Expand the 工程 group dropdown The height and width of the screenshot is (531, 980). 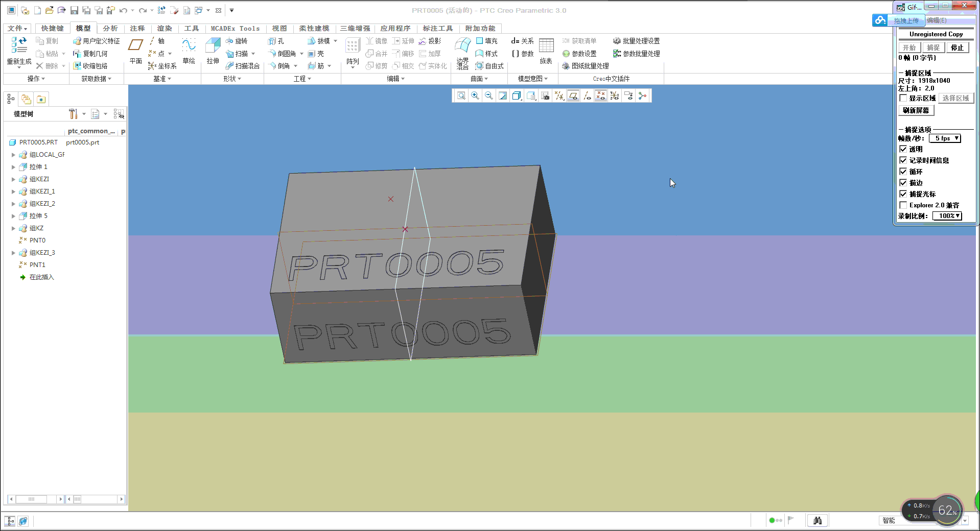pos(302,79)
